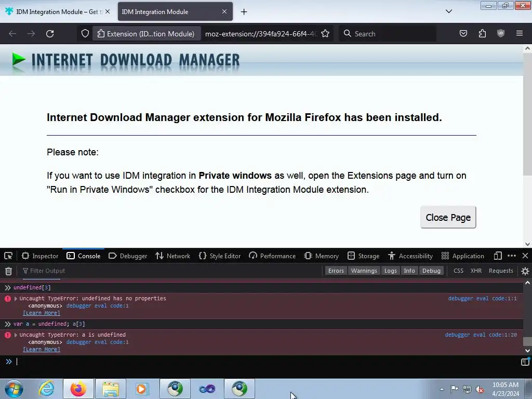Show hidden tray icons arrow
Screen dimensions: 532x399
pyautogui.click(x=442, y=389)
